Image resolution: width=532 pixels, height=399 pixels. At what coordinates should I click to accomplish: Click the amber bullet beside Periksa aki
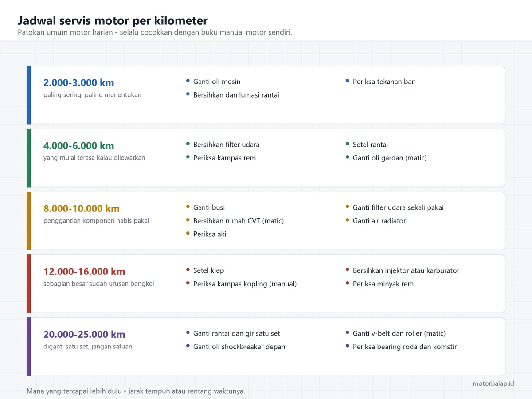[x=188, y=233]
